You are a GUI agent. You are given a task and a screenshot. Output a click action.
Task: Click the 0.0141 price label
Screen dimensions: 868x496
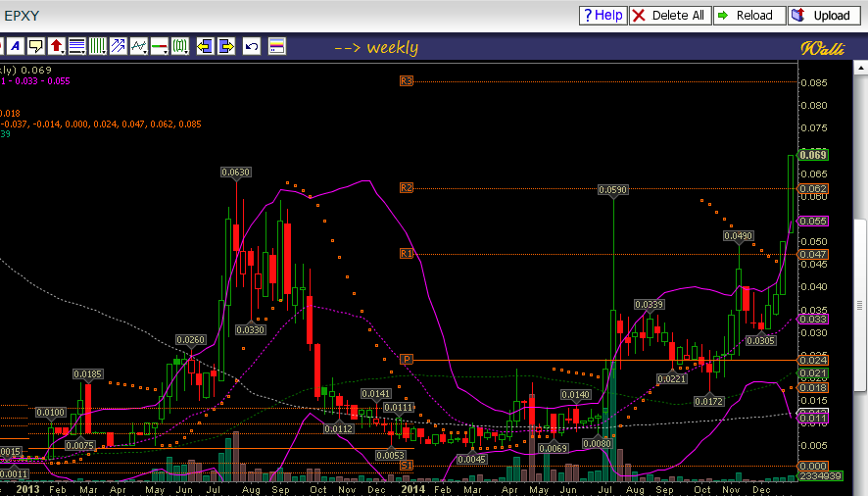pyautogui.click(x=376, y=393)
